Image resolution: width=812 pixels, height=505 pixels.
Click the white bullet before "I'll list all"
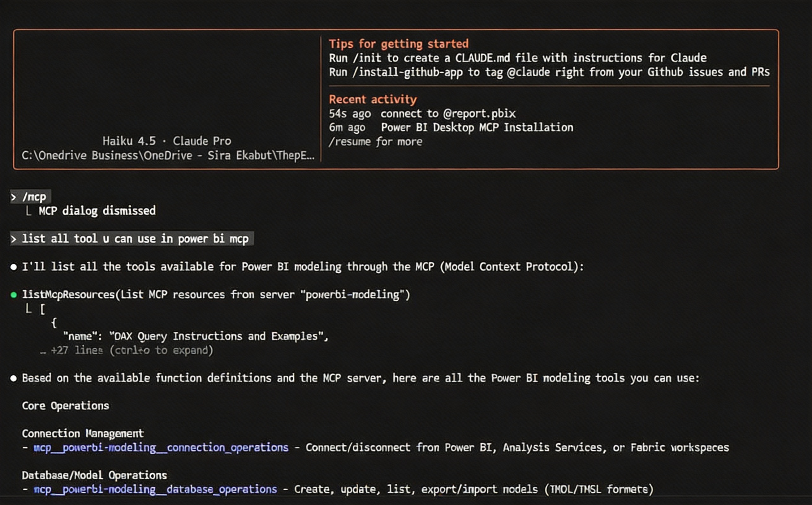coord(14,267)
